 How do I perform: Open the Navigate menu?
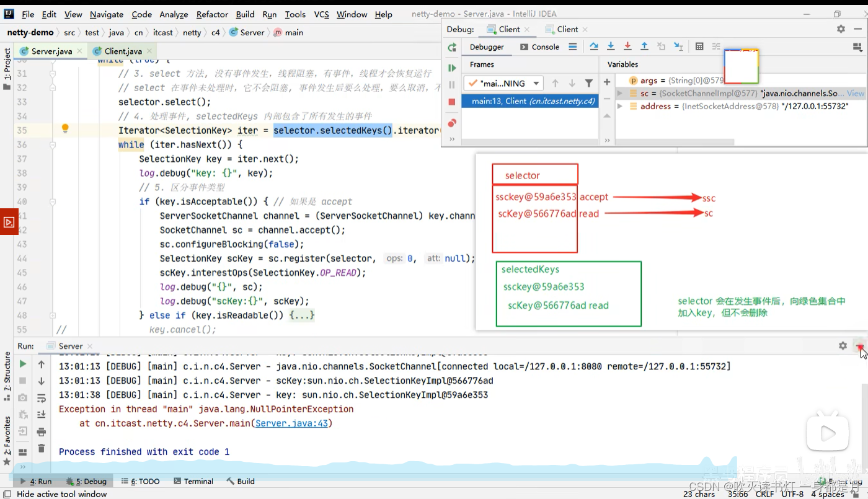[x=107, y=14]
